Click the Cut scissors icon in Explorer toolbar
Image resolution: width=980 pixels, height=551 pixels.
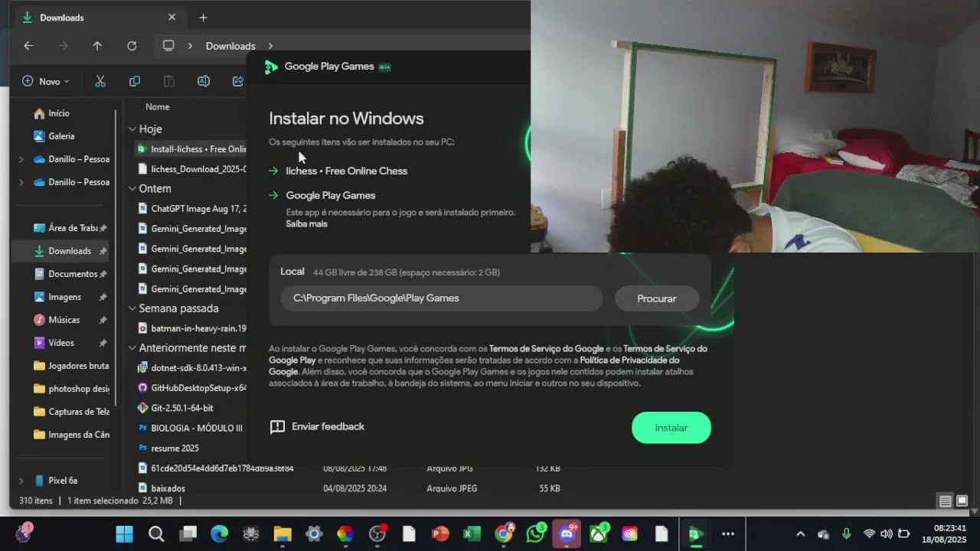pos(100,81)
